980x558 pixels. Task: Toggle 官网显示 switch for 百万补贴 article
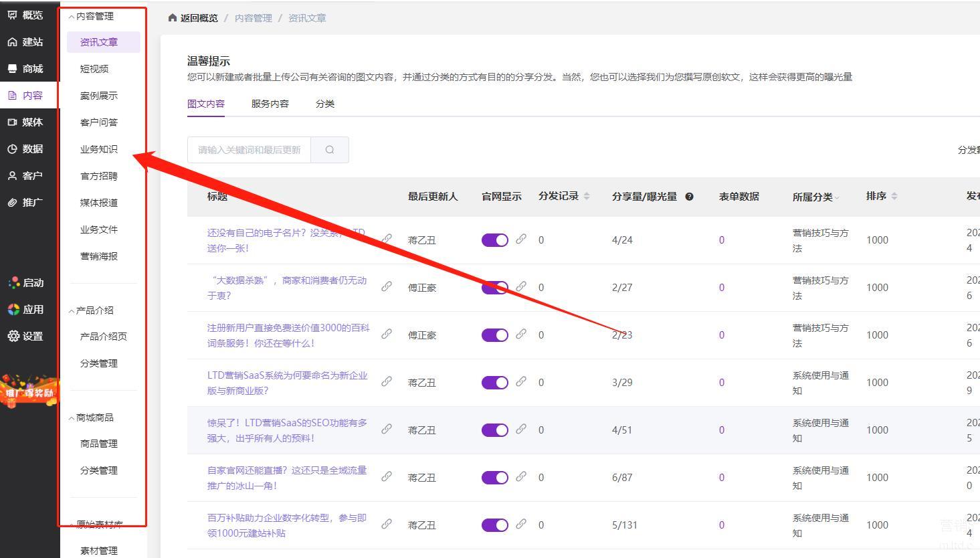(495, 525)
